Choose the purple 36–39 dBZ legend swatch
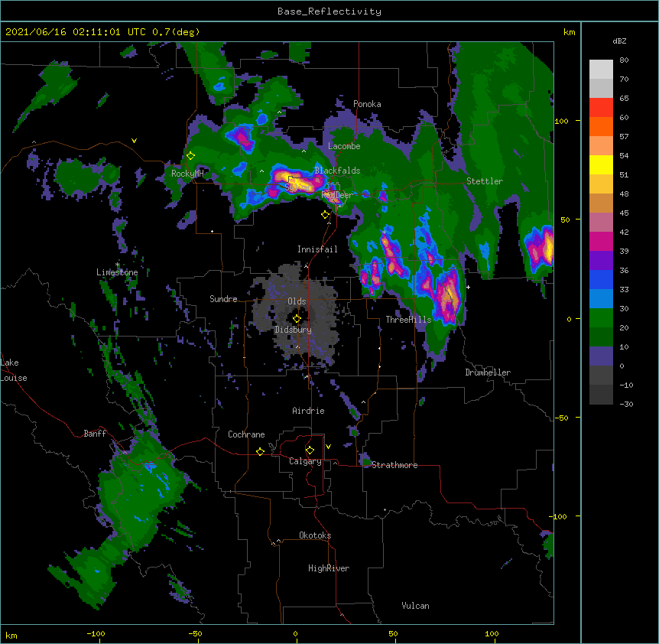 [x=601, y=260]
